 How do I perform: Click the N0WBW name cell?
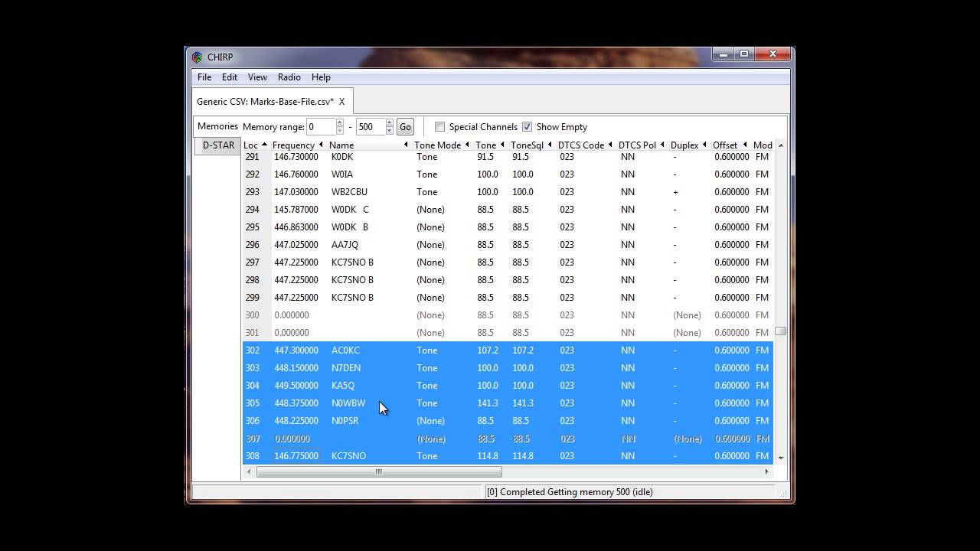pos(348,403)
